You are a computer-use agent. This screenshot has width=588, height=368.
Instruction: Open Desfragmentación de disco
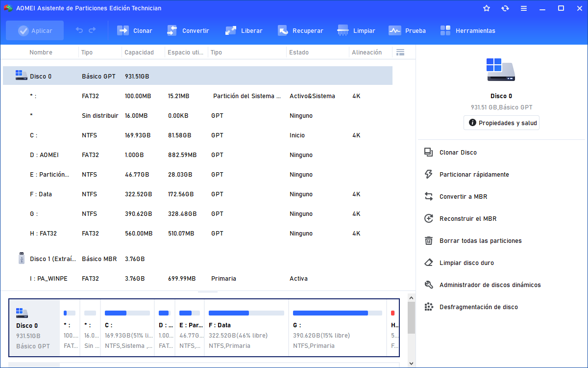pos(479,307)
